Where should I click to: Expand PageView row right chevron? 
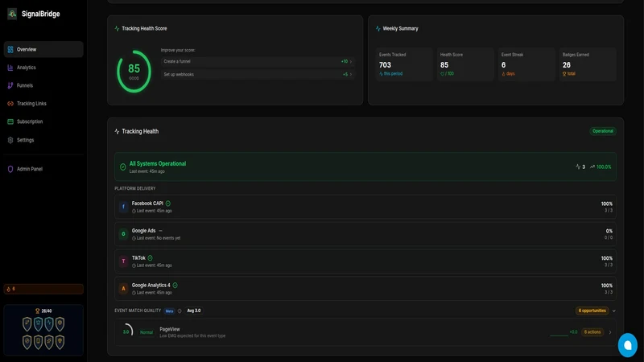pos(610,332)
